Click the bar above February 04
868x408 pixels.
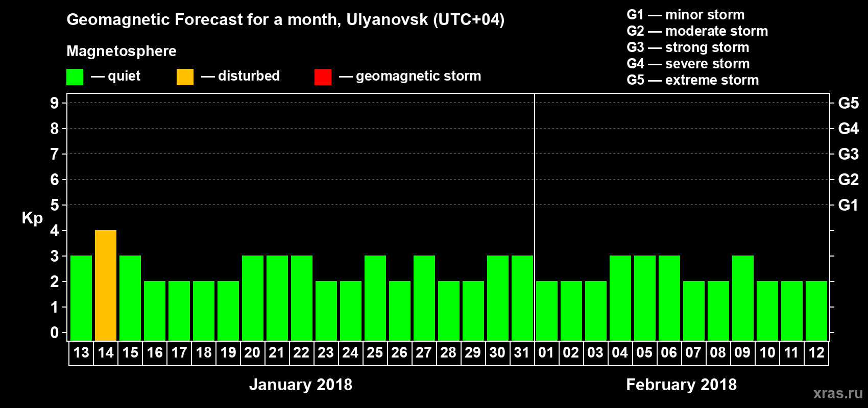pos(620,298)
